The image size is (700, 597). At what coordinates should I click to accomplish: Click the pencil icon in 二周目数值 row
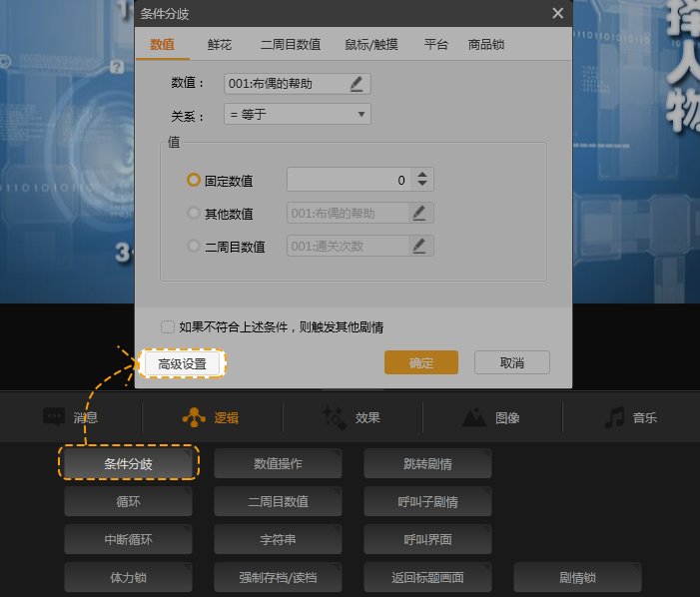419,246
